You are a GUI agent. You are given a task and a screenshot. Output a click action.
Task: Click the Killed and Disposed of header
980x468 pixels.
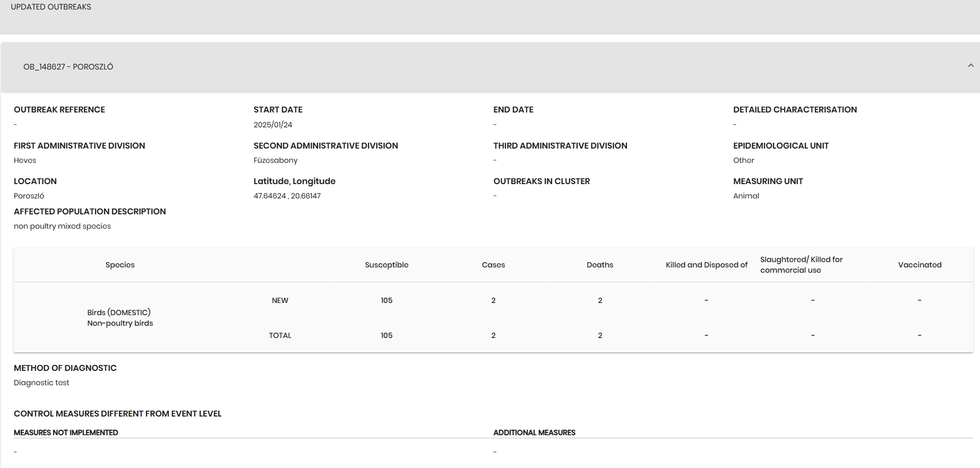click(706, 265)
